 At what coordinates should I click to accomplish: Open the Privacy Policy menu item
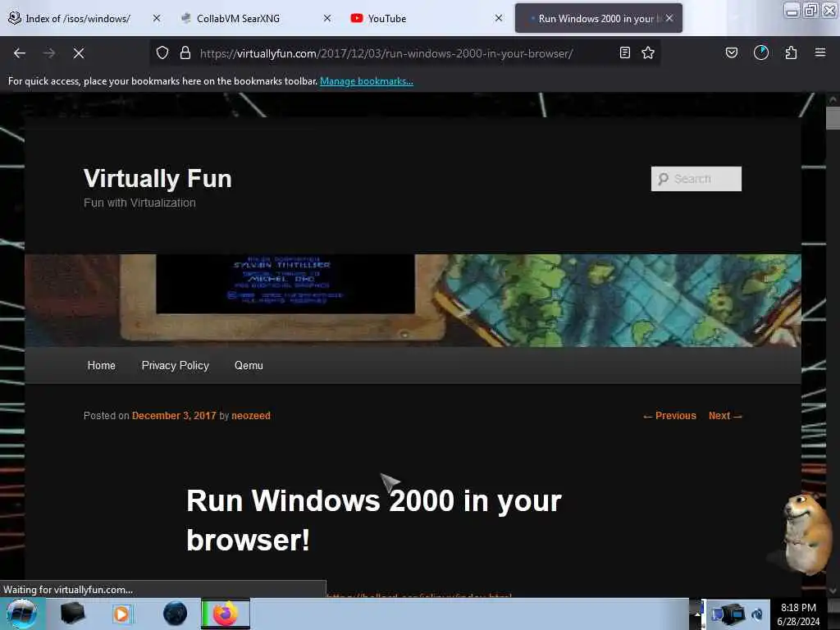[x=176, y=365]
